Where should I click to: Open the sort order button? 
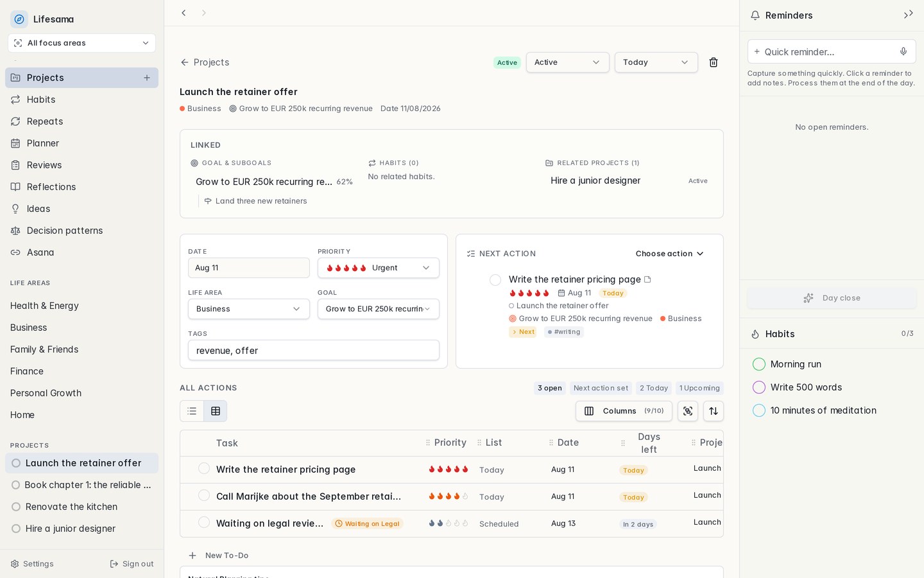pyautogui.click(x=714, y=411)
